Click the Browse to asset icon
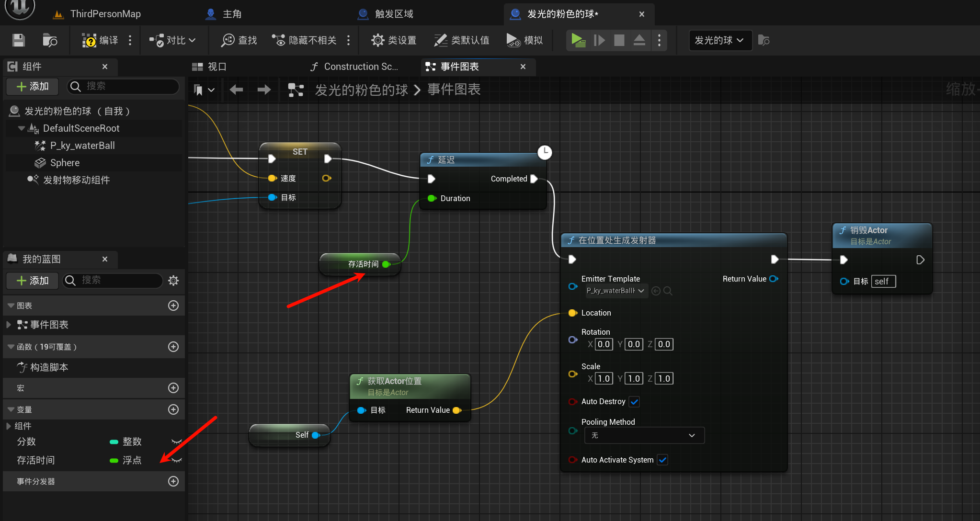Screen dimensions: 980x521 click(x=49, y=40)
